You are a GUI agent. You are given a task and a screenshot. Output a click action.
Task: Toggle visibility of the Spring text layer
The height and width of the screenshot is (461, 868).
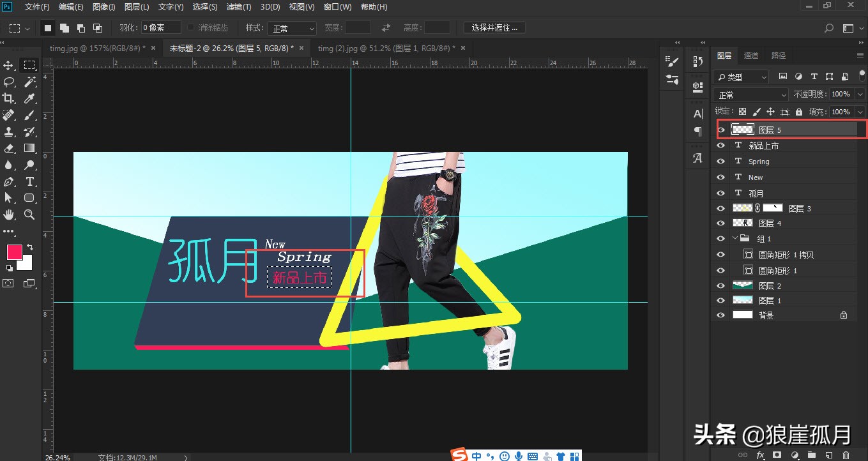click(720, 161)
